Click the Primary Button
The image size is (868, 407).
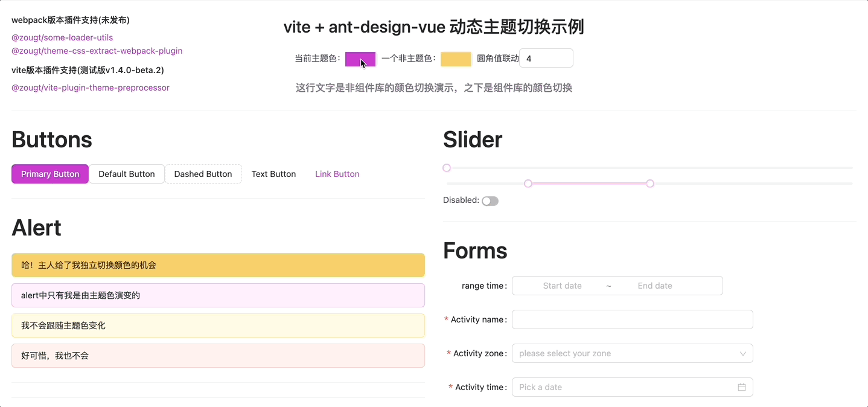click(x=50, y=174)
